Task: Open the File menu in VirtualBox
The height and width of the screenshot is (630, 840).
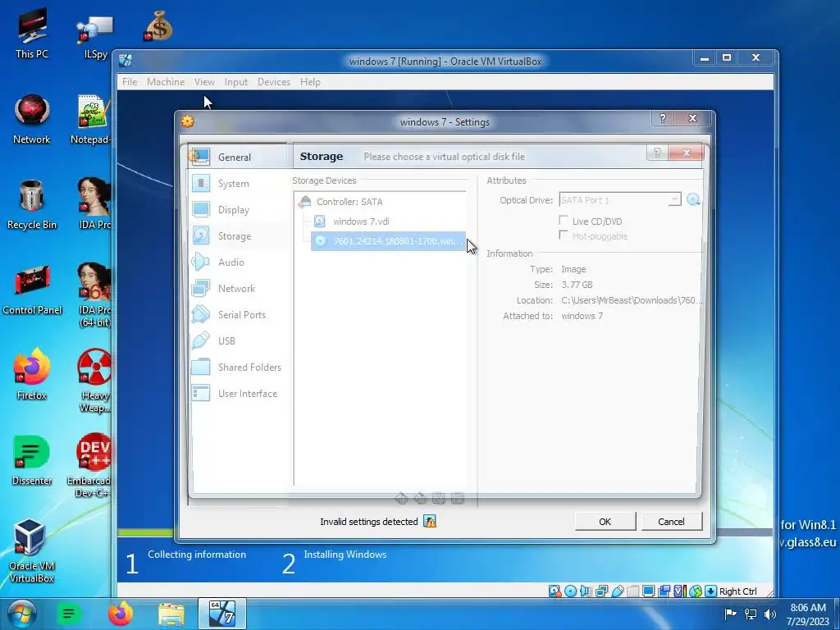Action: tap(130, 82)
